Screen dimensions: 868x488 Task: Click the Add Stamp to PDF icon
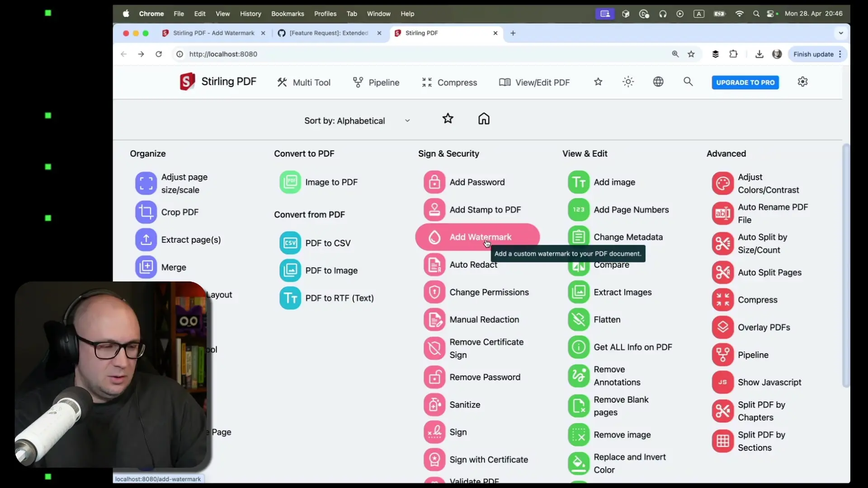click(x=434, y=210)
